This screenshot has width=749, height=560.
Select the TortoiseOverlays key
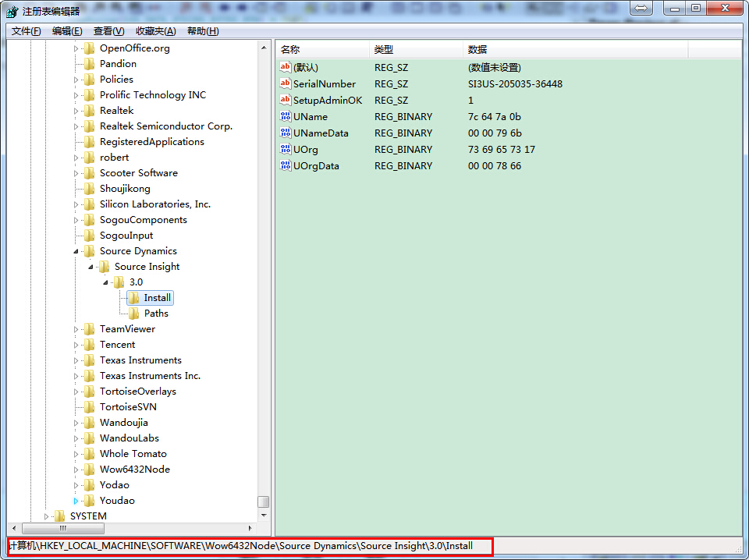click(138, 392)
